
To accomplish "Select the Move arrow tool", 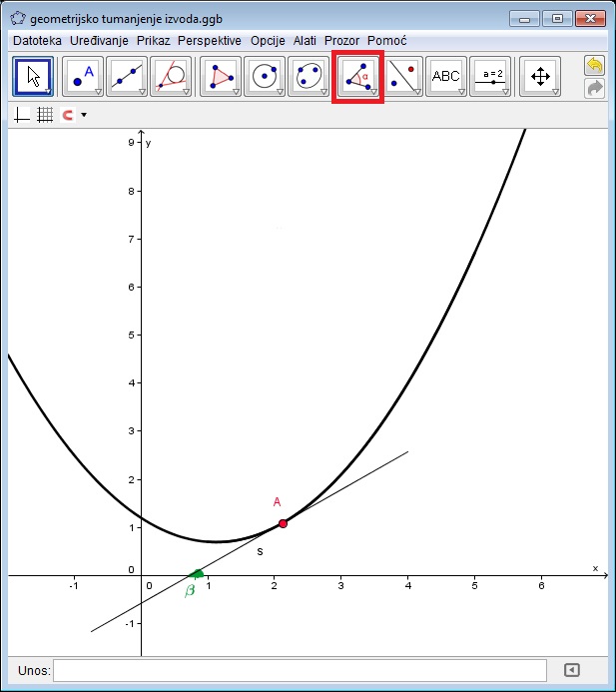I will 33,76.
